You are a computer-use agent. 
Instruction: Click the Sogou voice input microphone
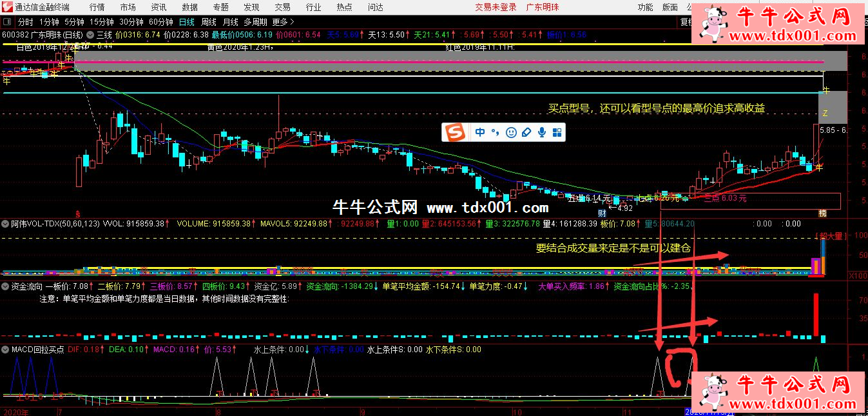(x=542, y=133)
